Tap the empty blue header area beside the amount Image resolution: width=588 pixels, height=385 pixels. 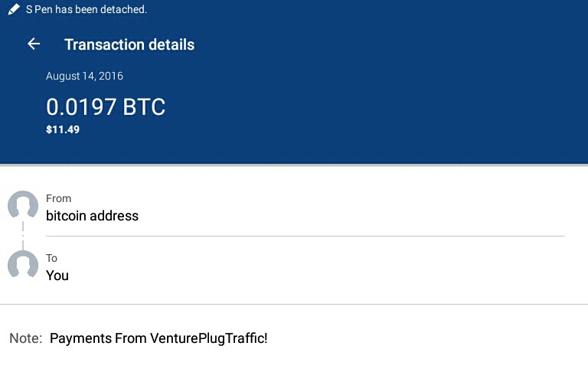point(383,107)
